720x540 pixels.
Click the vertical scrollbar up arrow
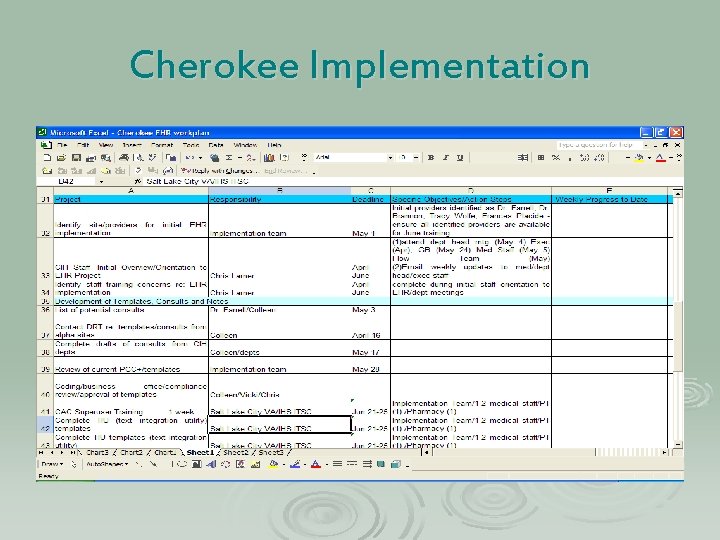coord(678,192)
